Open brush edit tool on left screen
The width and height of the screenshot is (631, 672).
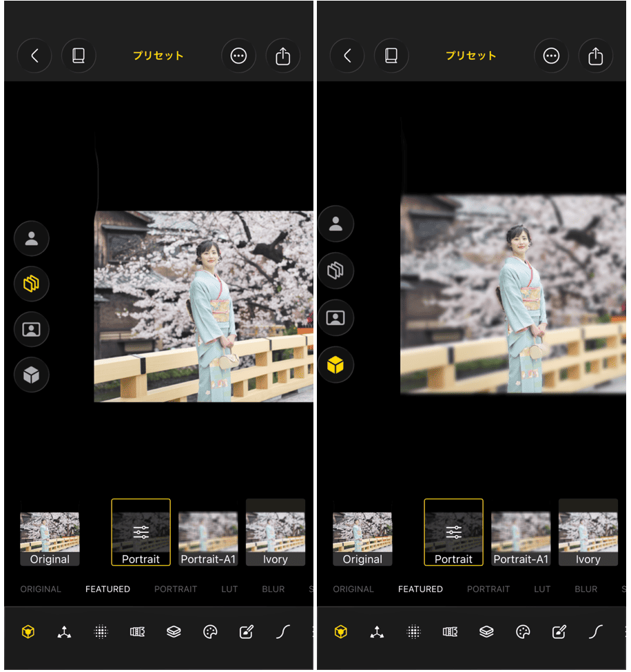pyautogui.click(x=247, y=631)
